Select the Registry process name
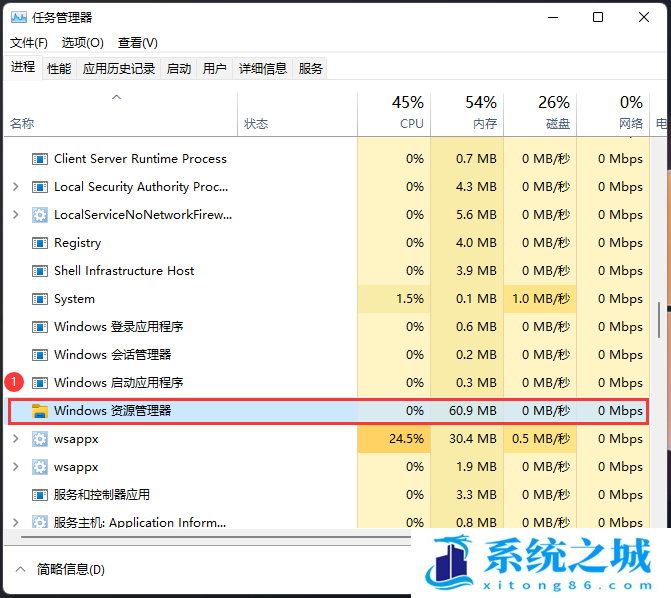The image size is (671, 598). point(77,243)
